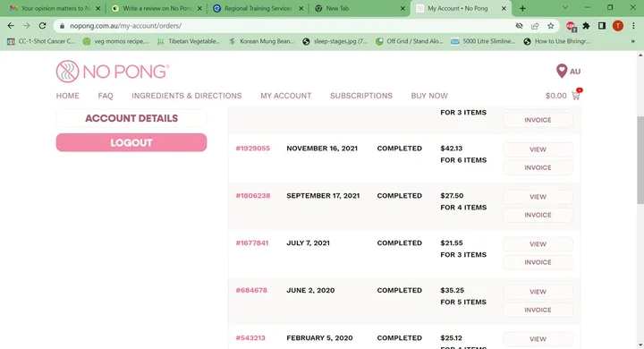Viewport: 644px width, 349px height.
Task: Open the Extensions puzzle icon
Action: [586, 26]
